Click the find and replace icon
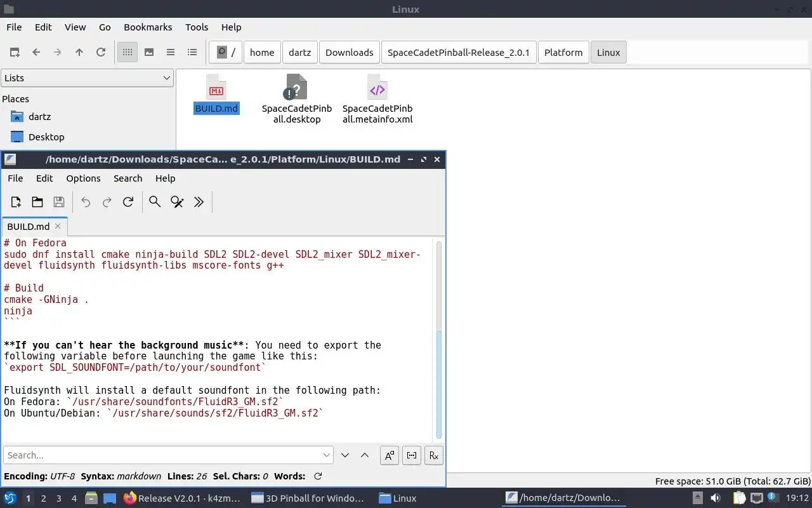Image resolution: width=812 pixels, height=508 pixels. (x=177, y=202)
